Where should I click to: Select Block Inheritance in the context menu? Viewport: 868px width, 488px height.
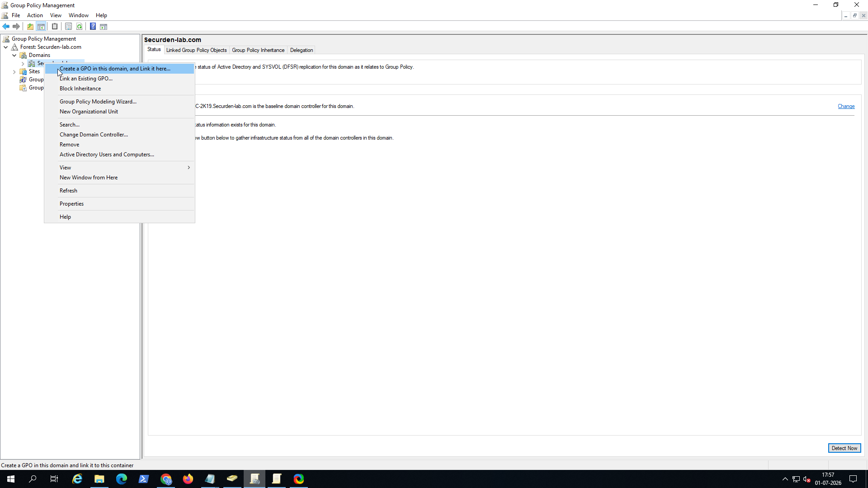click(x=120, y=89)
